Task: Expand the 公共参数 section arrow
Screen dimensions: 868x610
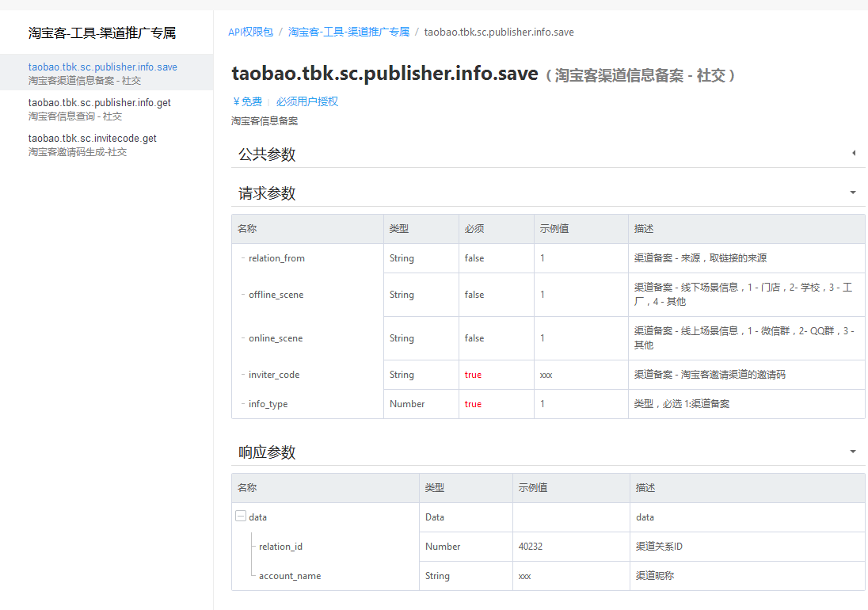Action: point(854,153)
